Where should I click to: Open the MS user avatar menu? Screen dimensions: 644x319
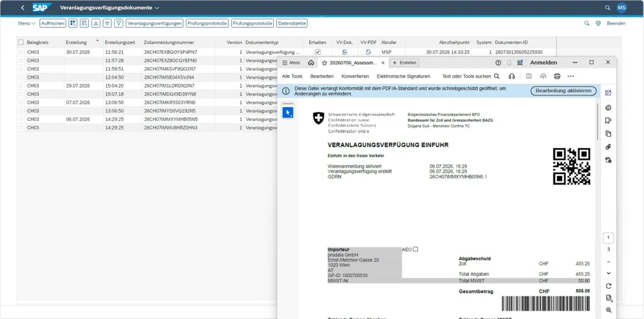coord(622,8)
